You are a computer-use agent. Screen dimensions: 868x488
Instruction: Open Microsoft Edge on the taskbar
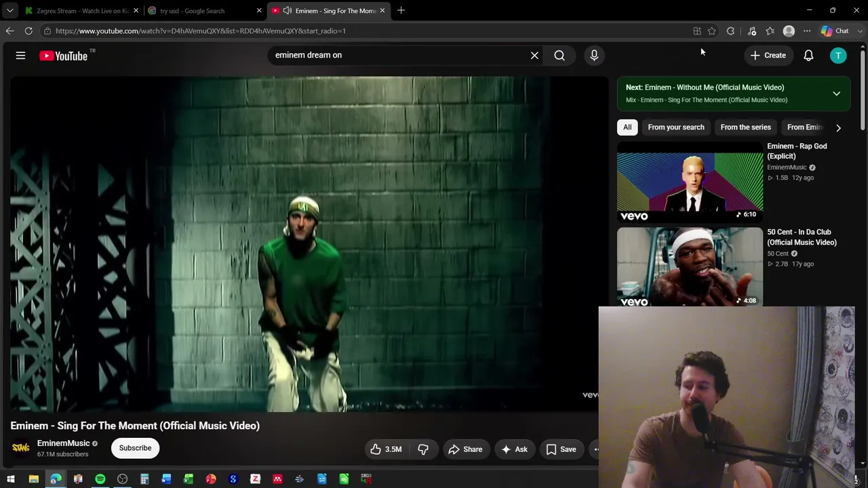(x=56, y=479)
